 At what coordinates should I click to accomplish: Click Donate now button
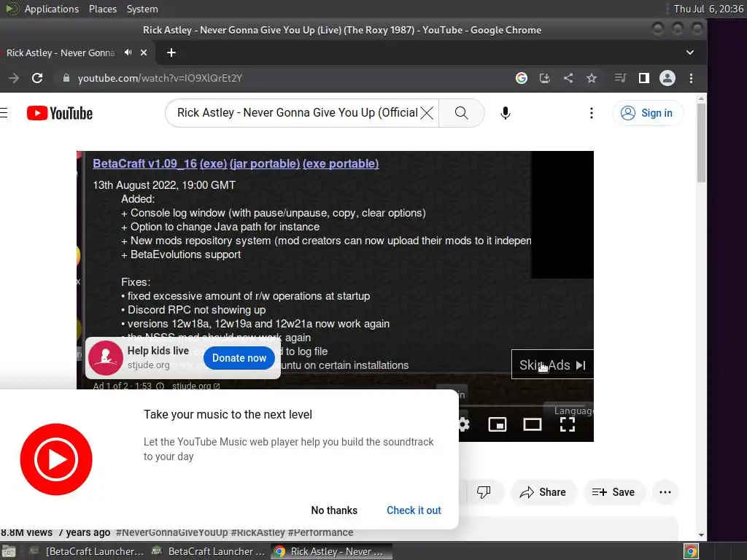(x=239, y=358)
